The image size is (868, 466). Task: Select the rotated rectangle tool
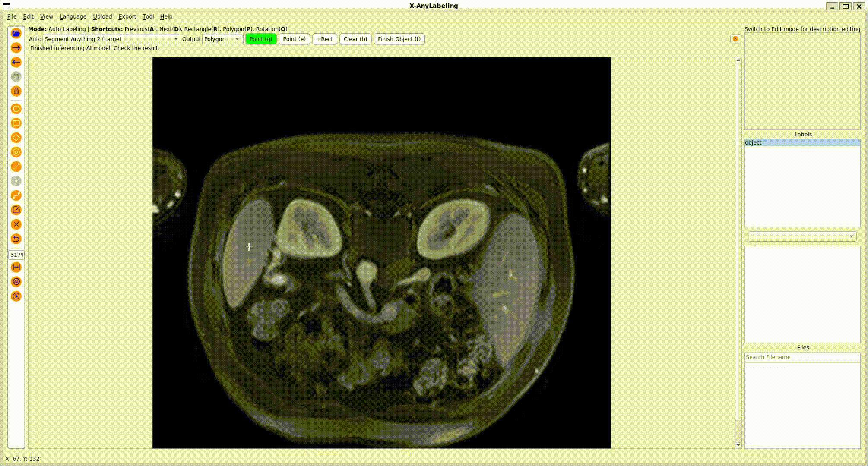16,138
